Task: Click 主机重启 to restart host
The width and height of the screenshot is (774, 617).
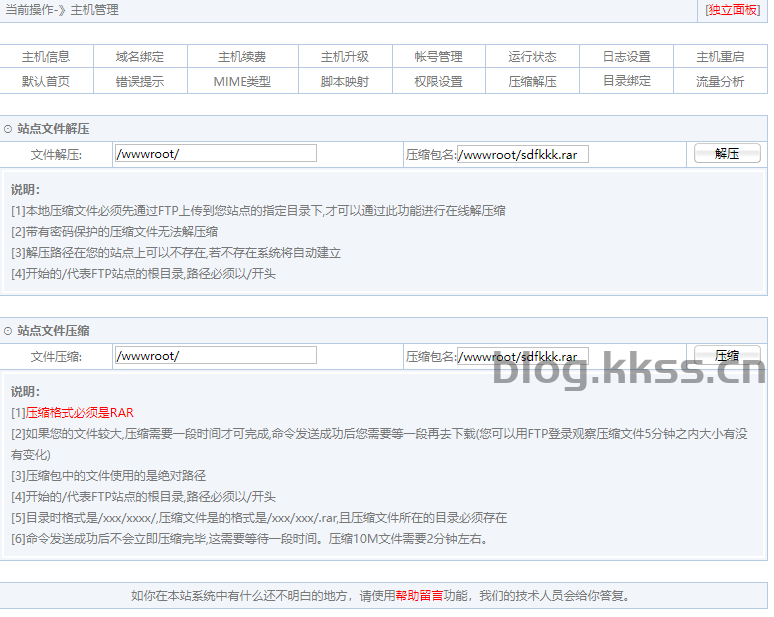Action: (720, 57)
